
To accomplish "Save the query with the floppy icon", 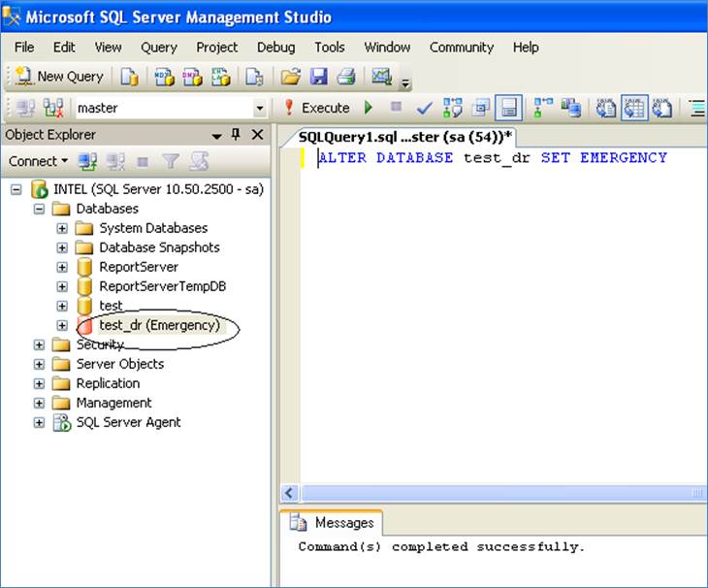I will (x=319, y=77).
